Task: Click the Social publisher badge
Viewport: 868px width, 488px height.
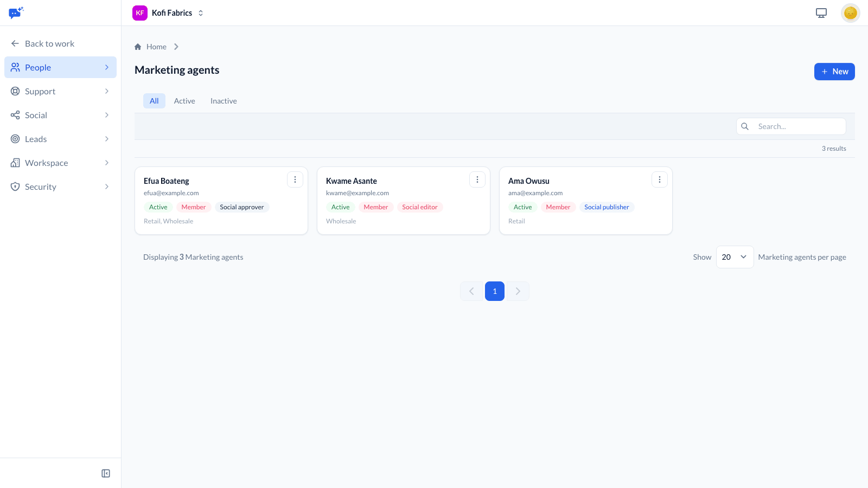Action: click(x=607, y=207)
